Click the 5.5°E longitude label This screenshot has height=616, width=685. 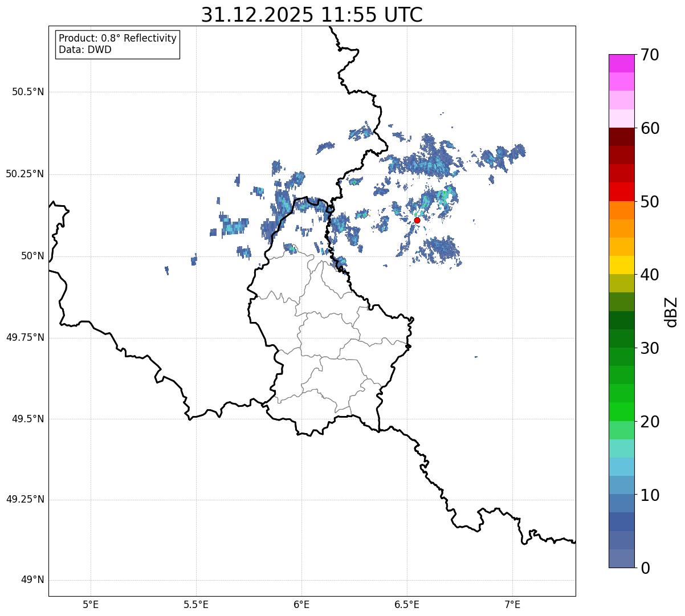pyautogui.click(x=196, y=604)
